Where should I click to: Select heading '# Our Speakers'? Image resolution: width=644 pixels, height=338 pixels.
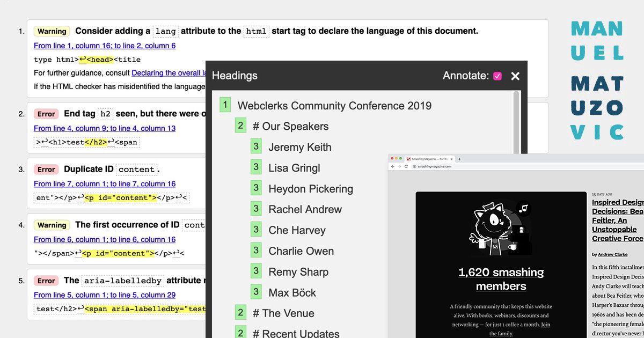(290, 127)
